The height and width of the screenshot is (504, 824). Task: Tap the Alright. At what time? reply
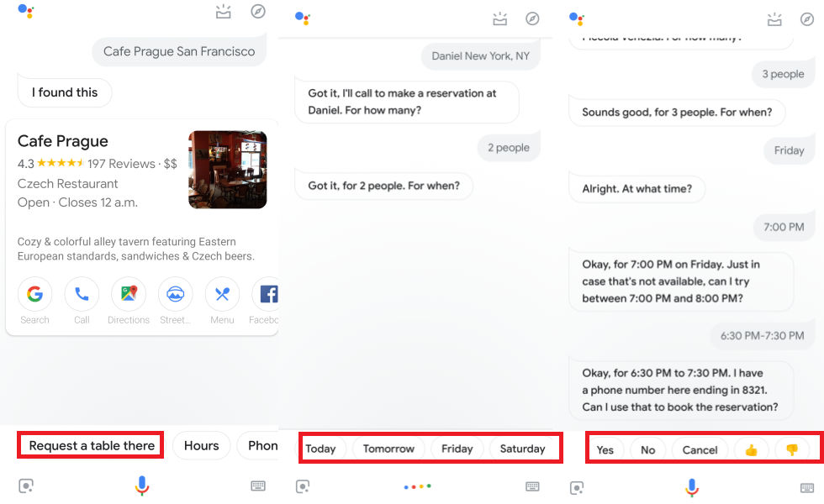(x=637, y=188)
